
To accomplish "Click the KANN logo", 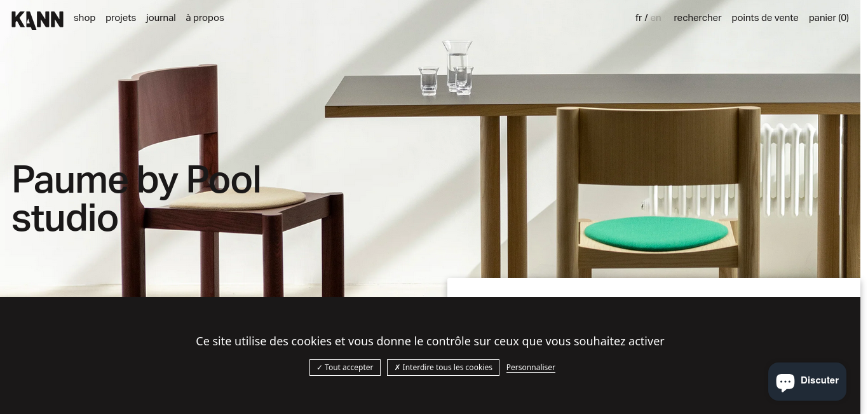I will (x=37, y=20).
